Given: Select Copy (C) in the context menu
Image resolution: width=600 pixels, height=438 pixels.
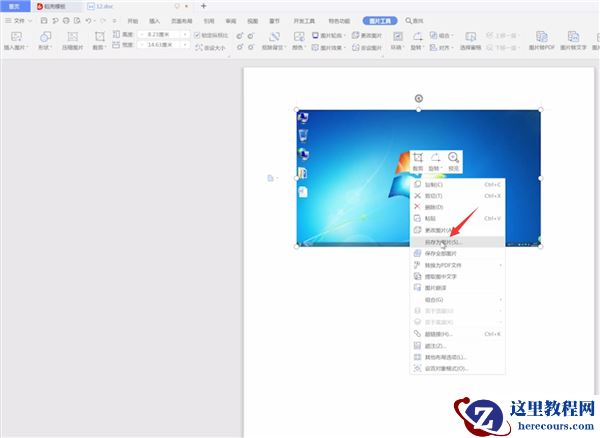Looking at the screenshot, I should pos(458,184).
